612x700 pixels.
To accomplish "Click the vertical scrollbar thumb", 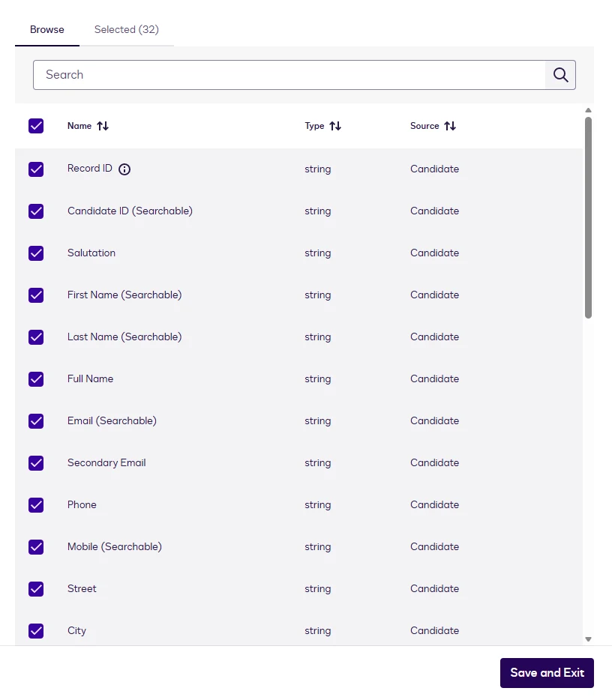I will tap(588, 217).
